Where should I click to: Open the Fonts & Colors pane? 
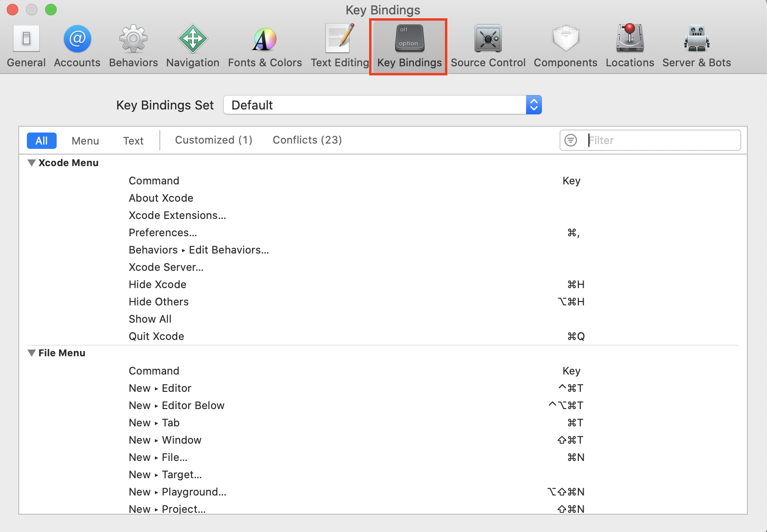pyautogui.click(x=265, y=47)
